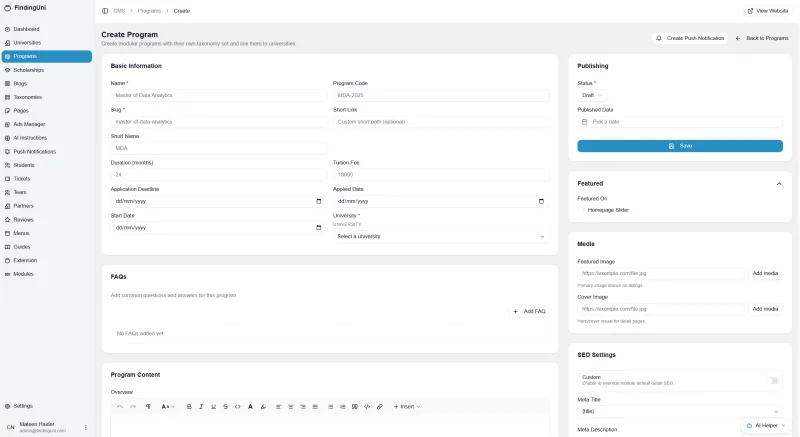
Task: Insert numbered list in editor
Action: coord(343,406)
